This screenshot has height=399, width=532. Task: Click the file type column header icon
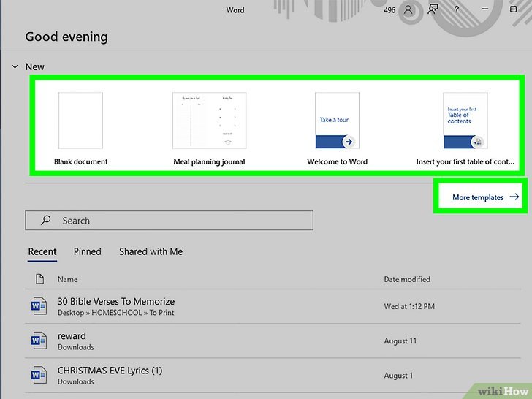pos(39,279)
